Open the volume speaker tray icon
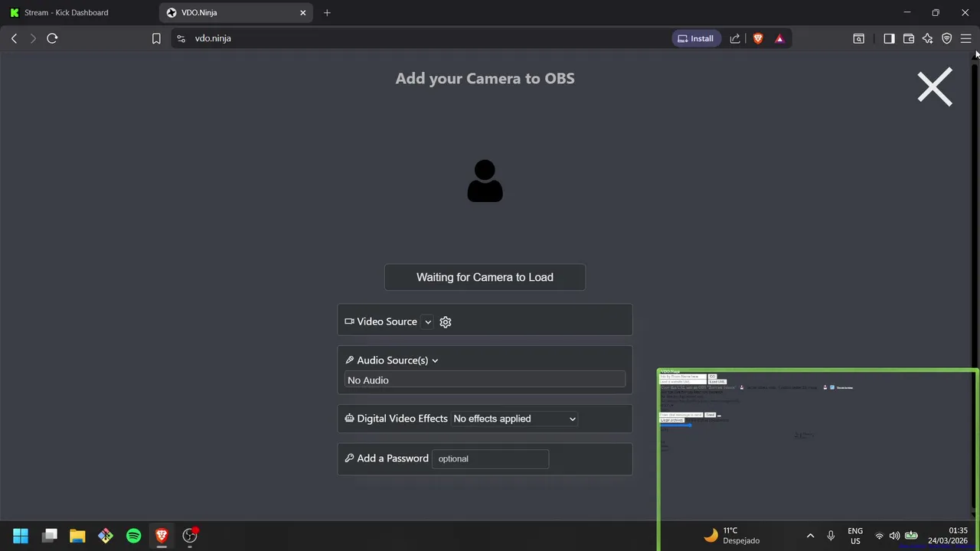The image size is (980, 551). 894,536
